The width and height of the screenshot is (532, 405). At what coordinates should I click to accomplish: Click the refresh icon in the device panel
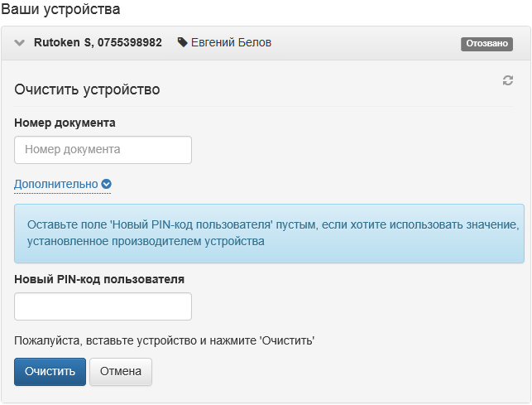(x=508, y=80)
